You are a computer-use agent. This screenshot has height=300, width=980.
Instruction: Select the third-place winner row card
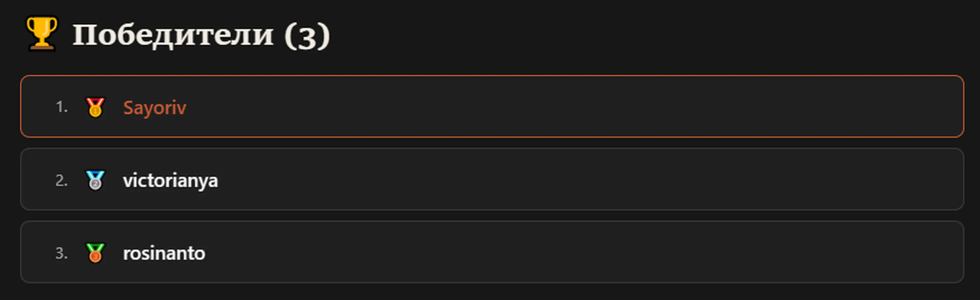pos(492,252)
